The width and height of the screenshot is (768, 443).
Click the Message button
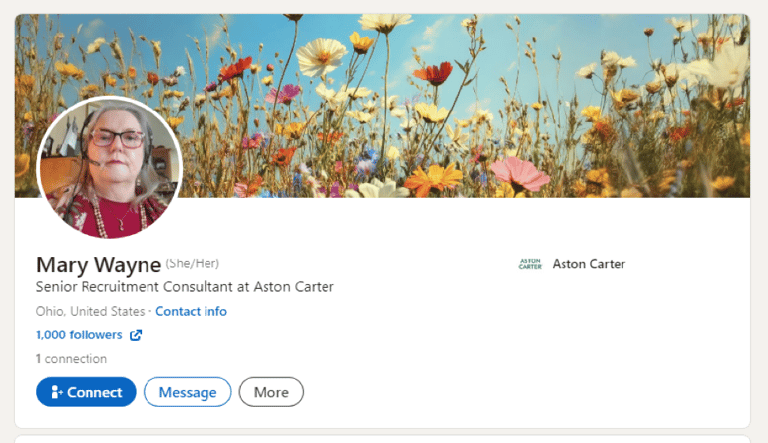[x=188, y=392]
